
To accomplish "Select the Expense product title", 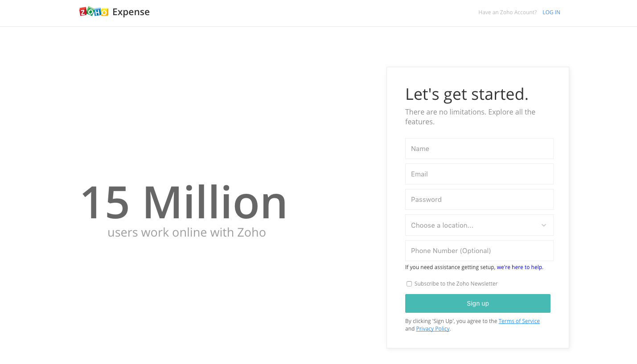I will click(131, 12).
